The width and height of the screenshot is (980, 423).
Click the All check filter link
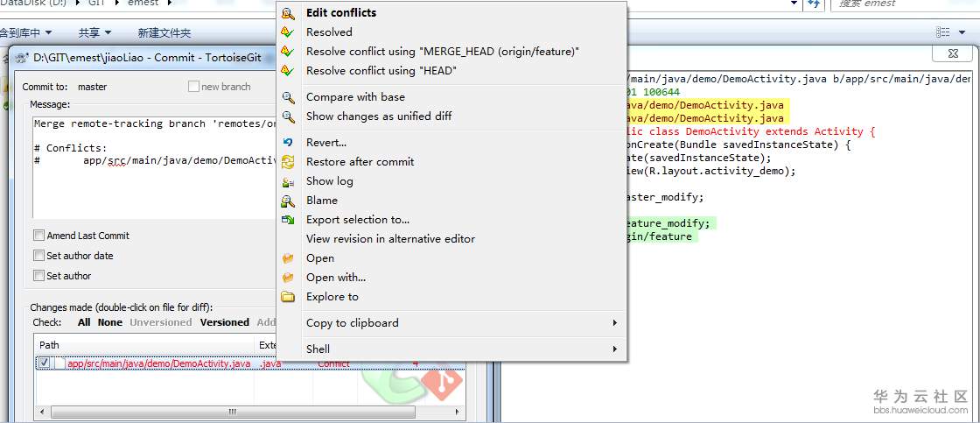pos(84,322)
